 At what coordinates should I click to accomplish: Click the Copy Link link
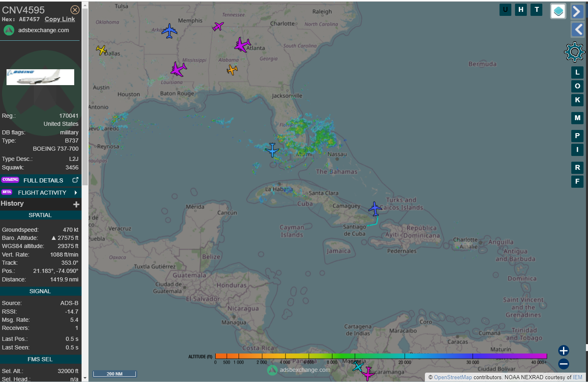pos(60,19)
